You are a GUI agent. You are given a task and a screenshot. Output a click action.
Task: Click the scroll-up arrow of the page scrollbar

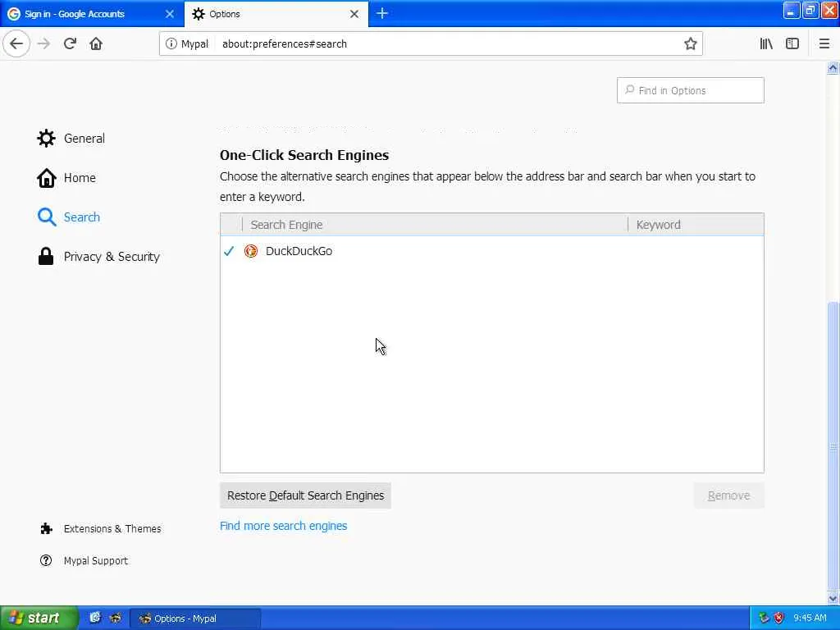833,68
